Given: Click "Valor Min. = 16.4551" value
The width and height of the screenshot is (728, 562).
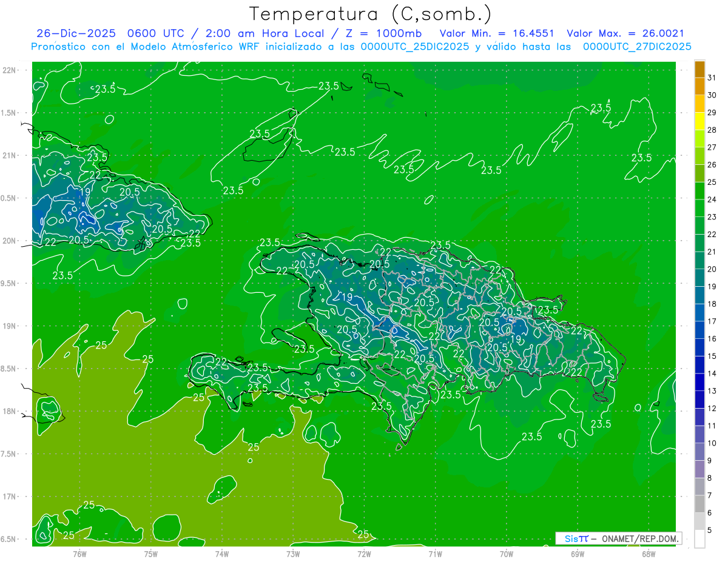Looking at the screenshot, I should 497,33.
